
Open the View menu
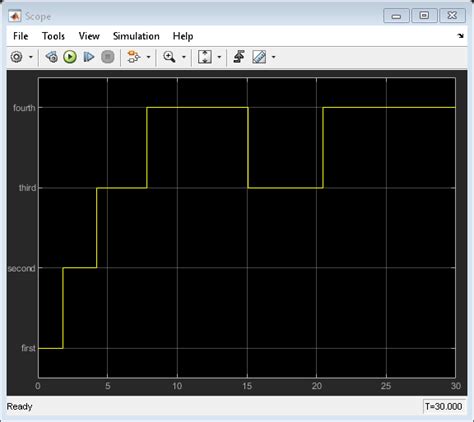[x=89, y=36]
